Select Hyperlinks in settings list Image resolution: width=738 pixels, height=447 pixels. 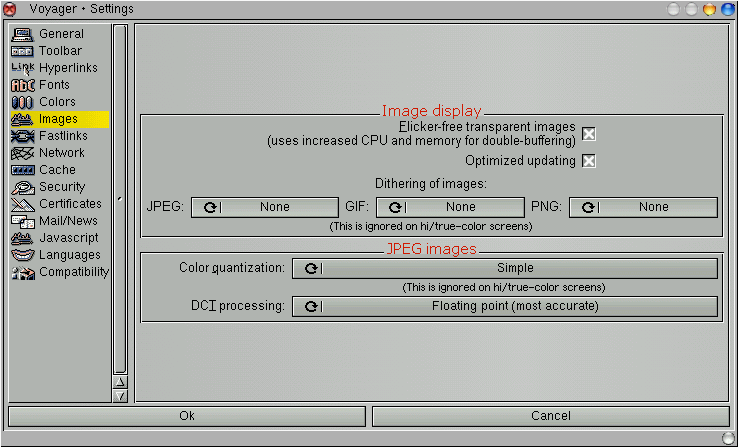(60, 68)
